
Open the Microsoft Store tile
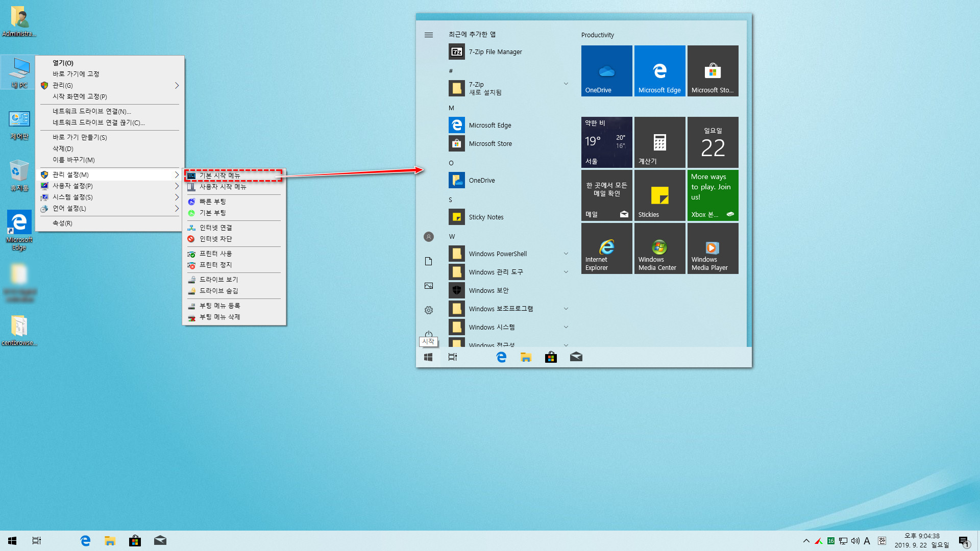(713, 70)
